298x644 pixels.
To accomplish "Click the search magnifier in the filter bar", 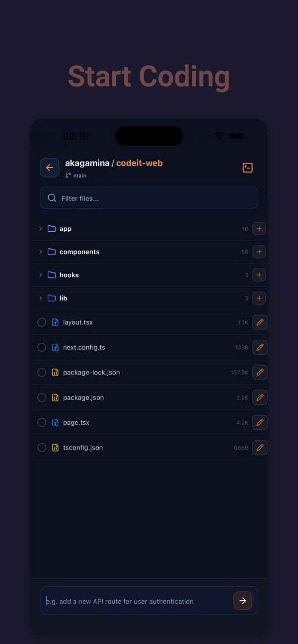I will [52, 197].
